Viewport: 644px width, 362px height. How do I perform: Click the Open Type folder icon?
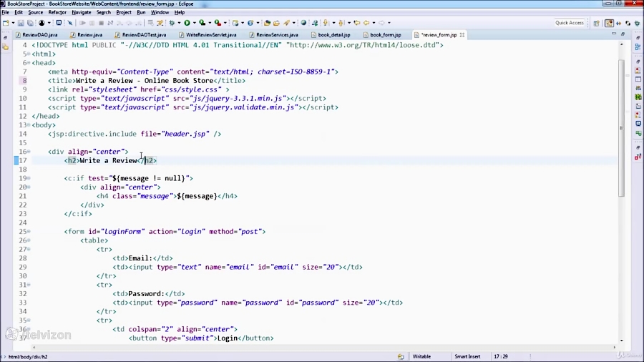click(x=267, y=23)
